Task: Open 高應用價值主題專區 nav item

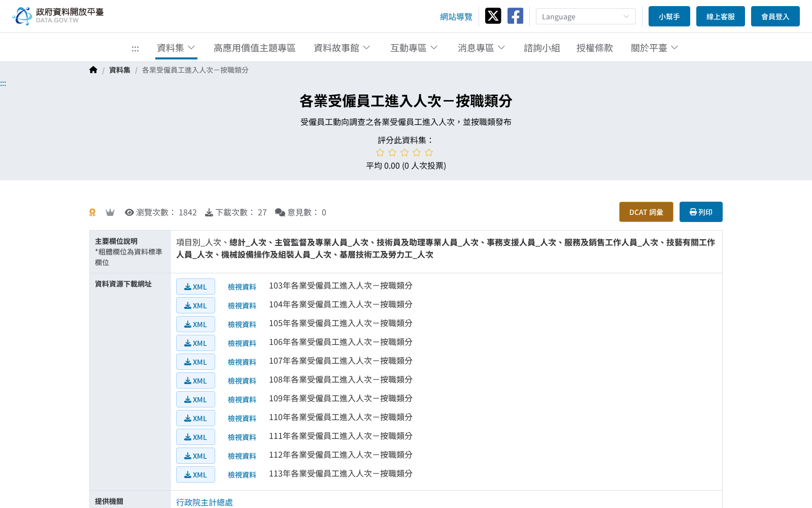Action: coord(255,48)
